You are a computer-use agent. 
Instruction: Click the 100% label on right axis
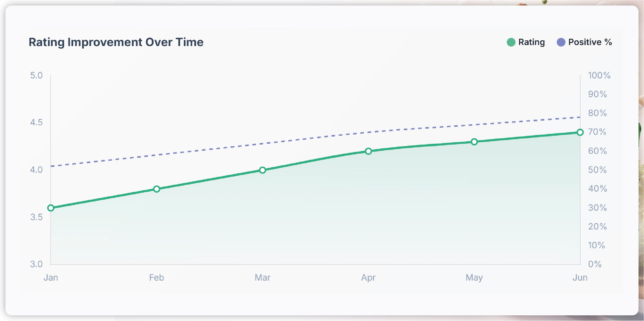[x=599, y=75]
